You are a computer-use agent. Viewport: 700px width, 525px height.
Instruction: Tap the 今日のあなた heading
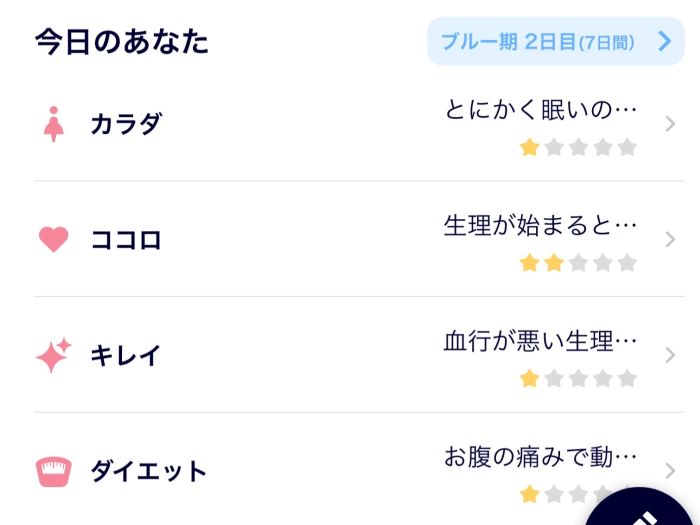point(122,42)
